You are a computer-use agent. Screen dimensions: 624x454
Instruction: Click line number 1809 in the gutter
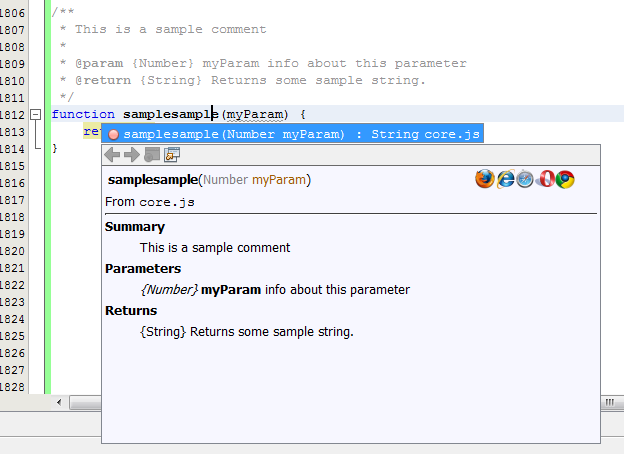tap(12, 63)
